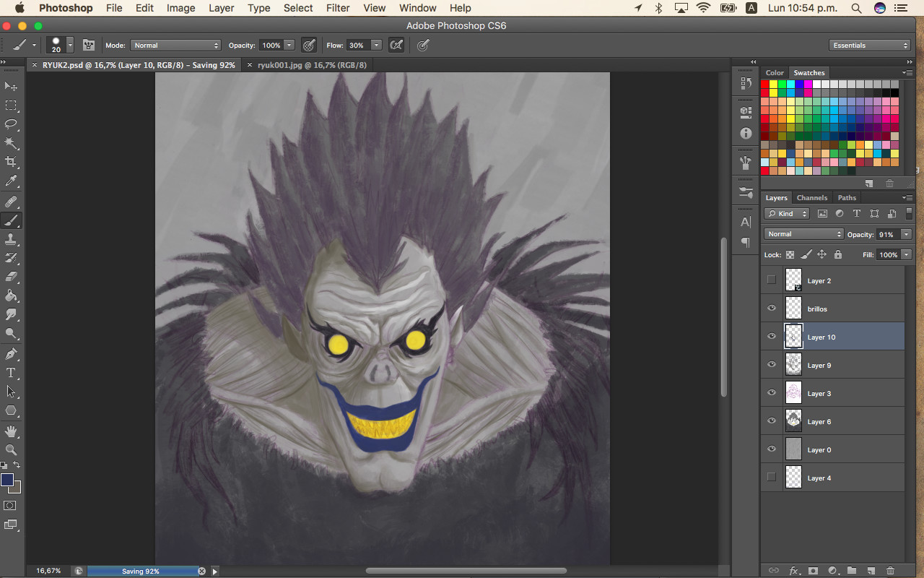Screen dimensions: 924x578
Task: Open the Filter menu
Action: (x=338, y=8)
